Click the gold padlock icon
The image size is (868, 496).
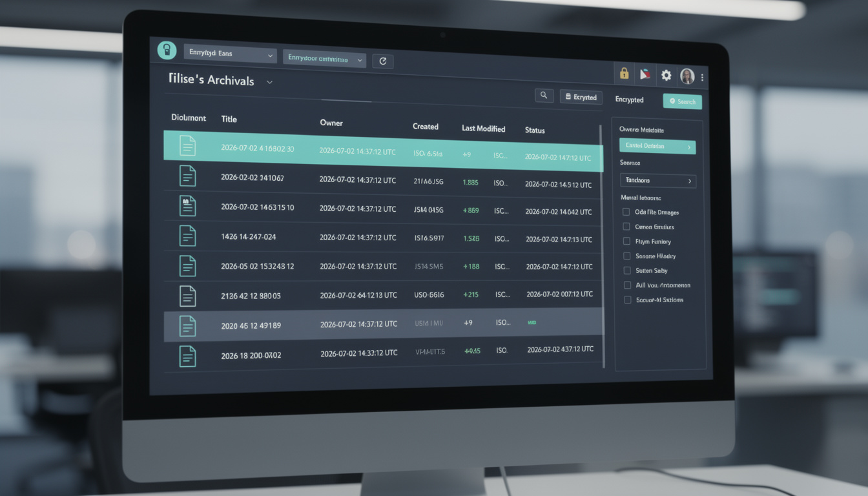[624, 74]
